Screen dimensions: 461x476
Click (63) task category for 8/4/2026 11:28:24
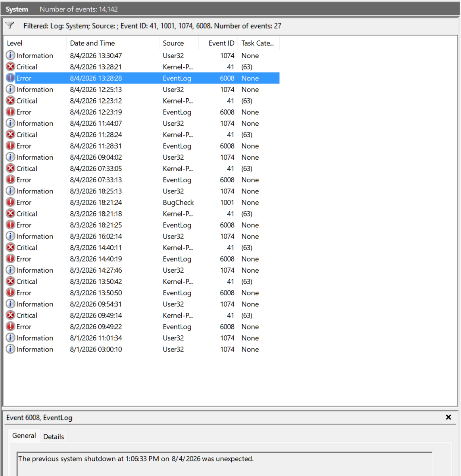(247, 135)
